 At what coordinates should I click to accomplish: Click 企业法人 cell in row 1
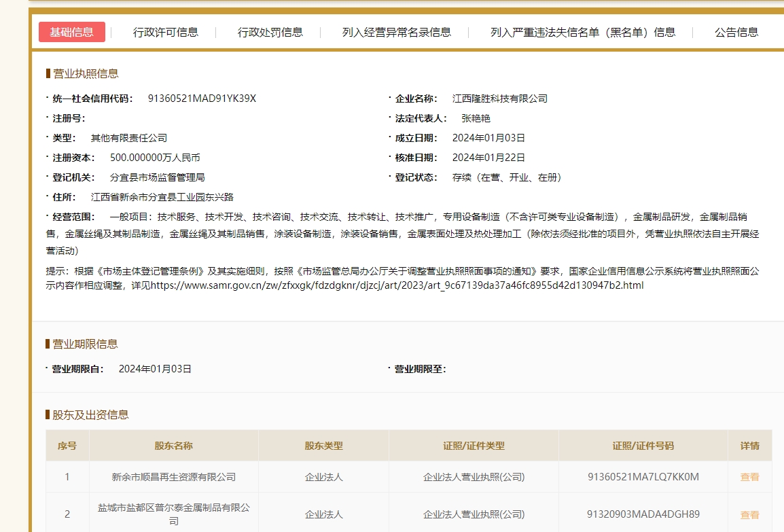[323, 477]
